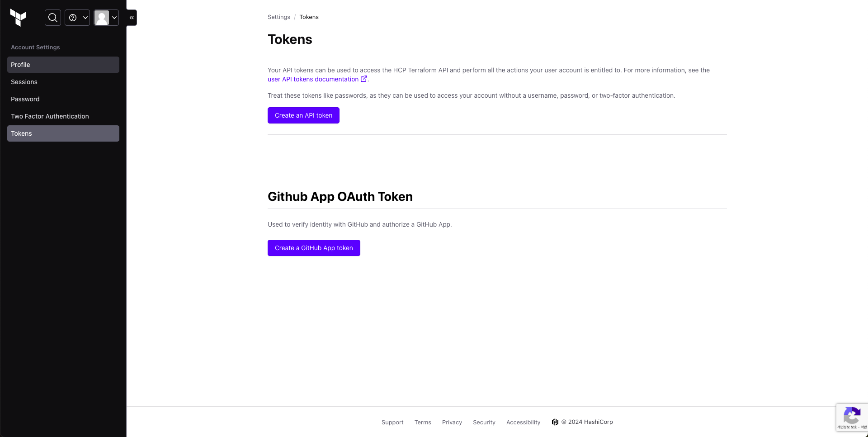Image resolution: width=868 pixels, height=437 pixels.
Task: Click the HashiCorp logo in footer
Action: click(x=555, y=422)
